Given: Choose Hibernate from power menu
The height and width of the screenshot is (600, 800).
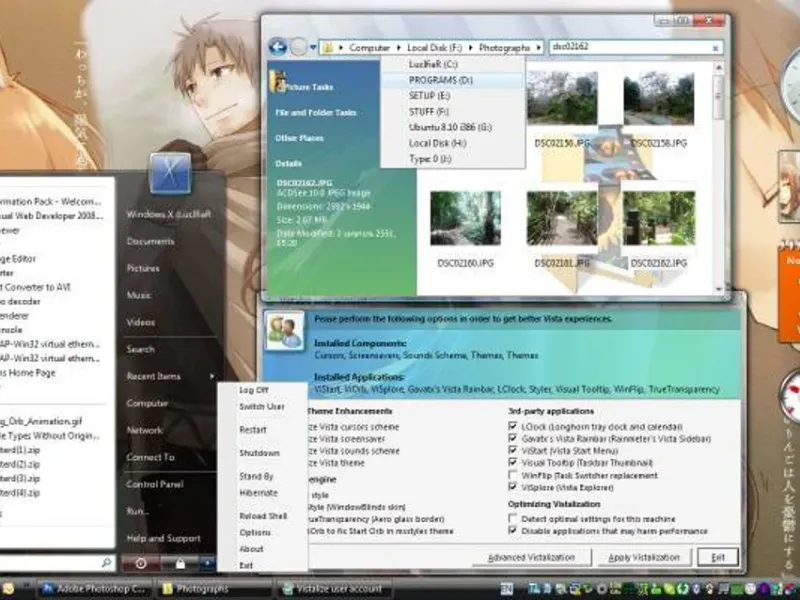Looking at the screenshot, I should click(x=259, y=493).
